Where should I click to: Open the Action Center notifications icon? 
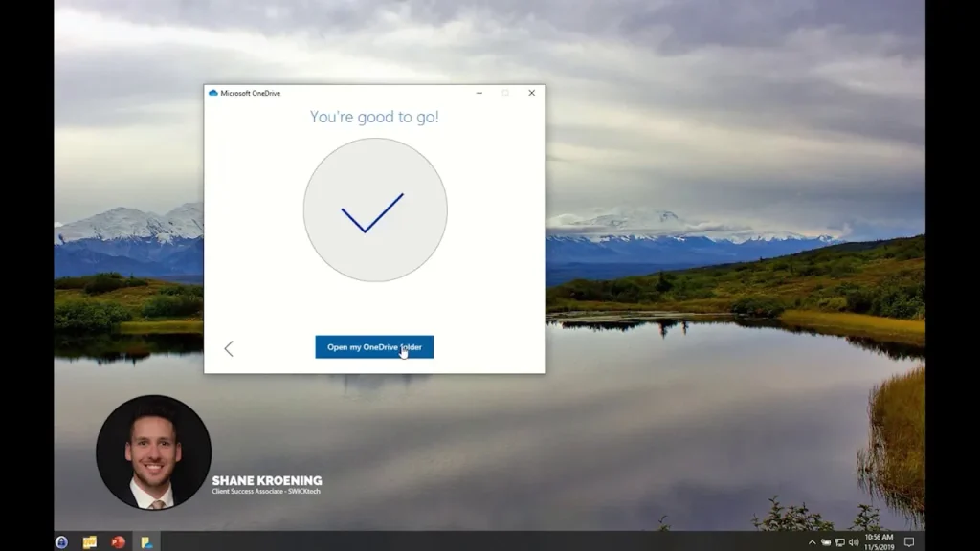point(909,542)
